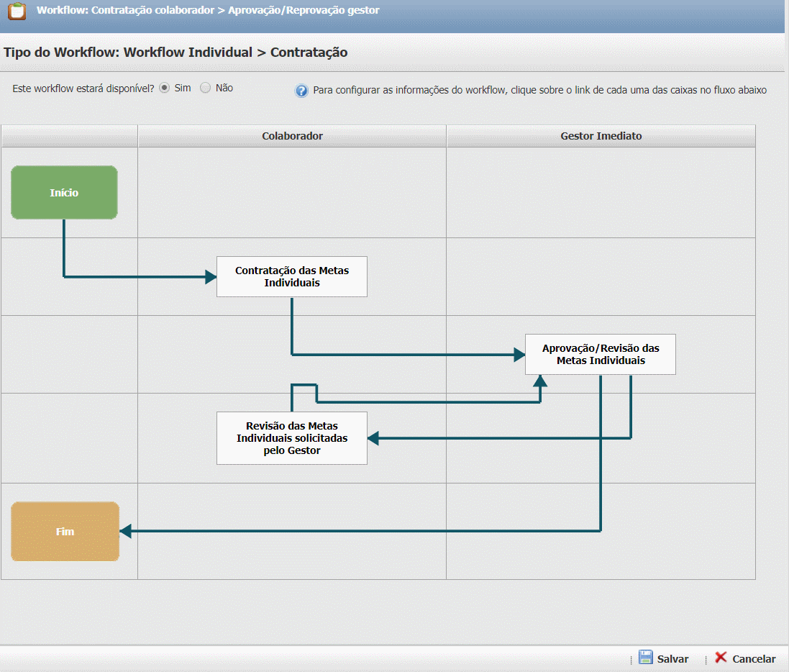Open Aprovação/Revisão das Metas Individuais step
This screenshot has height=672, width=789.
tap(601, 354)
